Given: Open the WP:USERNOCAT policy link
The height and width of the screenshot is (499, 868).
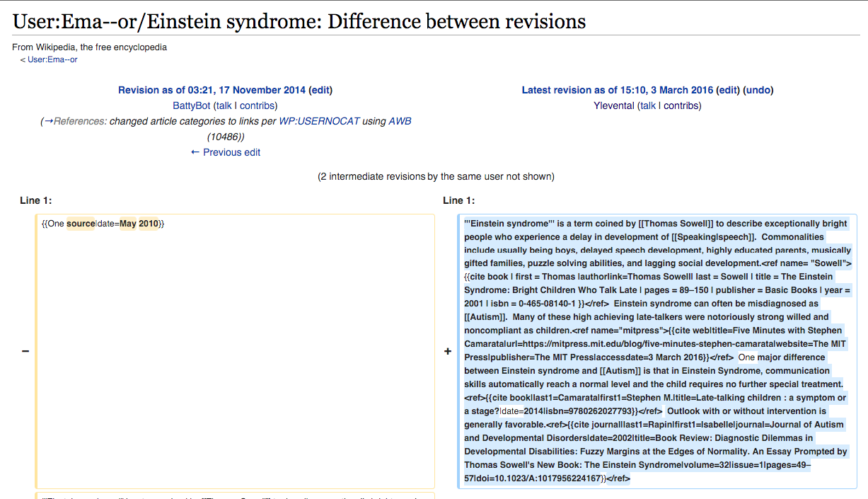Looking at the screenshot, I should tap(319, 121).
